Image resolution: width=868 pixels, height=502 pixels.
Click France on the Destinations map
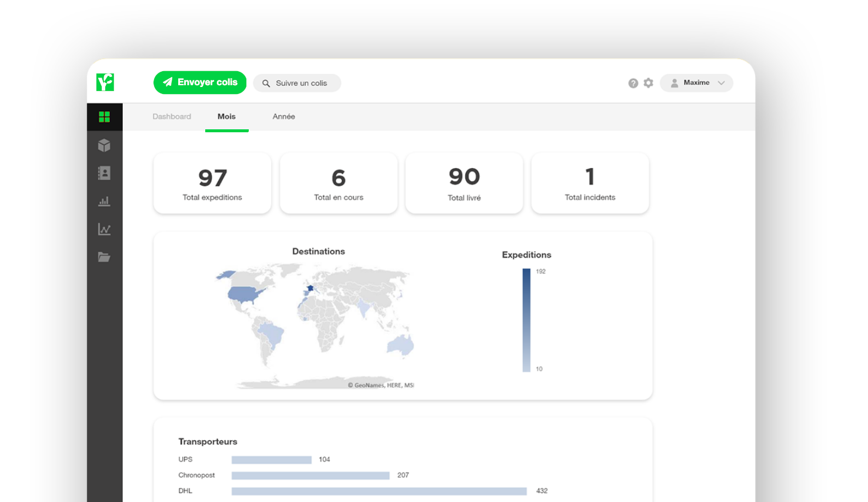310,288
